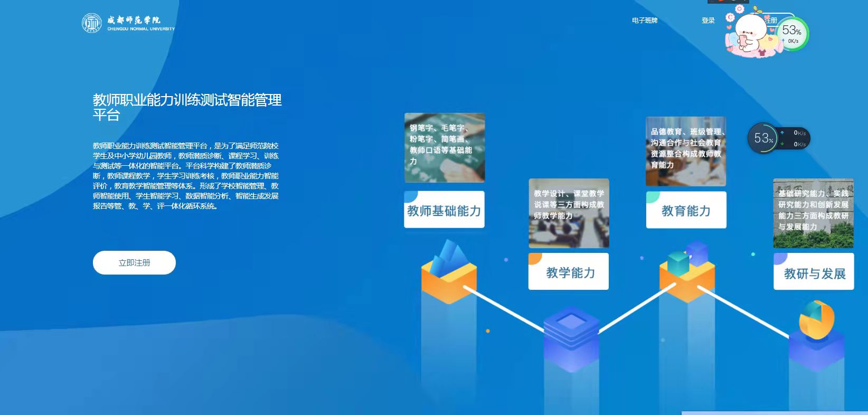This screenshot has height=415, width=868.
Task: Open the 登录 login menu item
Action: pyautogui.click(x=708, y=21)
